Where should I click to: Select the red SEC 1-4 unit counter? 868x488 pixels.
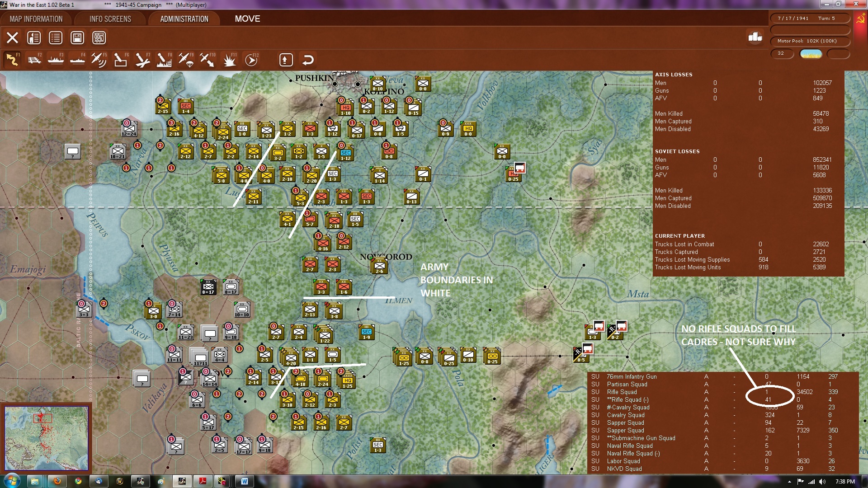click(186, 106)
